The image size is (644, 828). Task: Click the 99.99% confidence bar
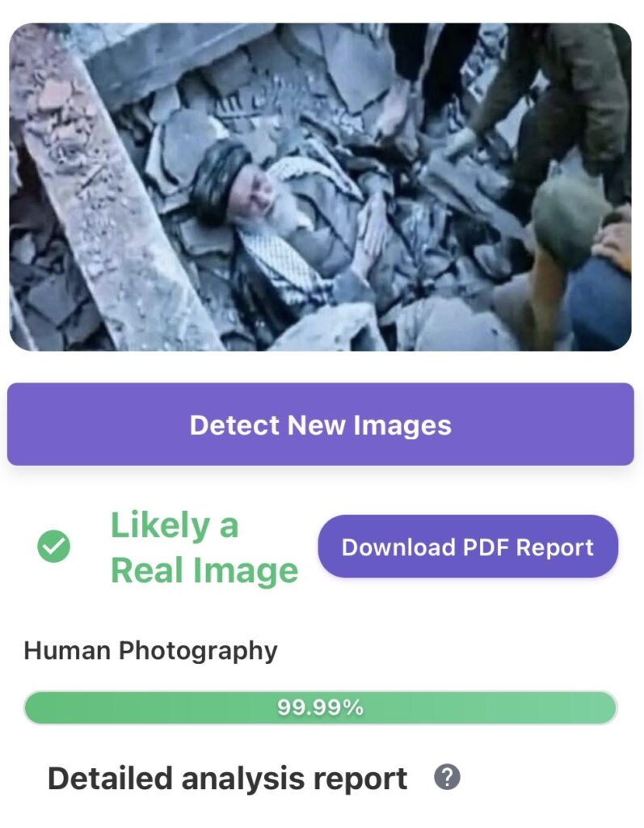321,708
